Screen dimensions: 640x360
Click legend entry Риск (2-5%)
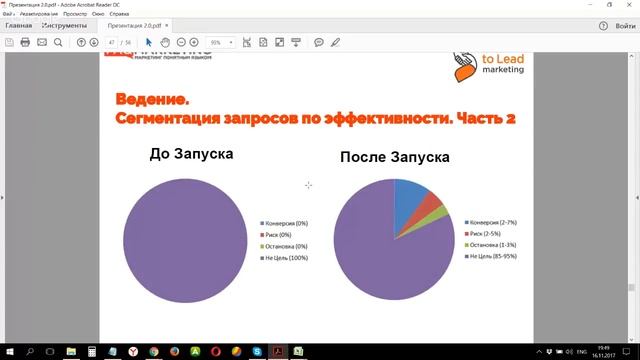coord(482,233)
